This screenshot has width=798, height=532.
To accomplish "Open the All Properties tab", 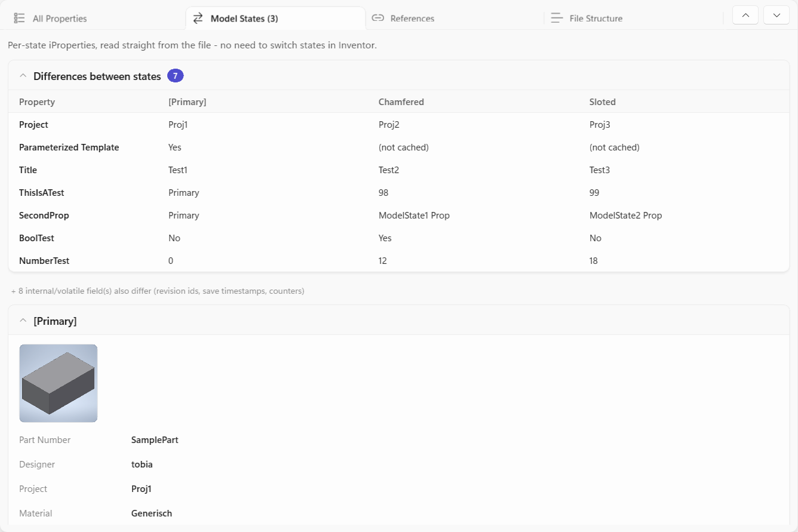I will click(96, 19).
